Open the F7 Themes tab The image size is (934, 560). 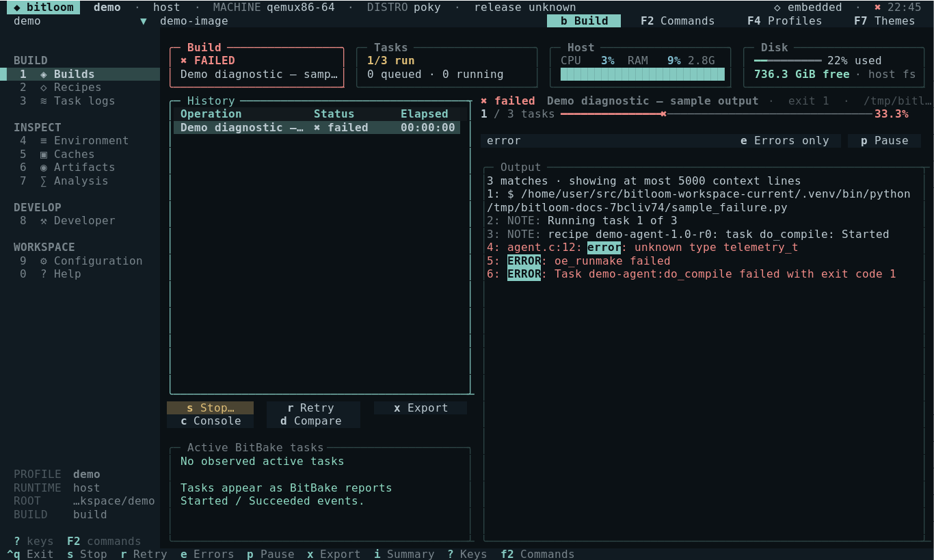click(x=884, y=21)
